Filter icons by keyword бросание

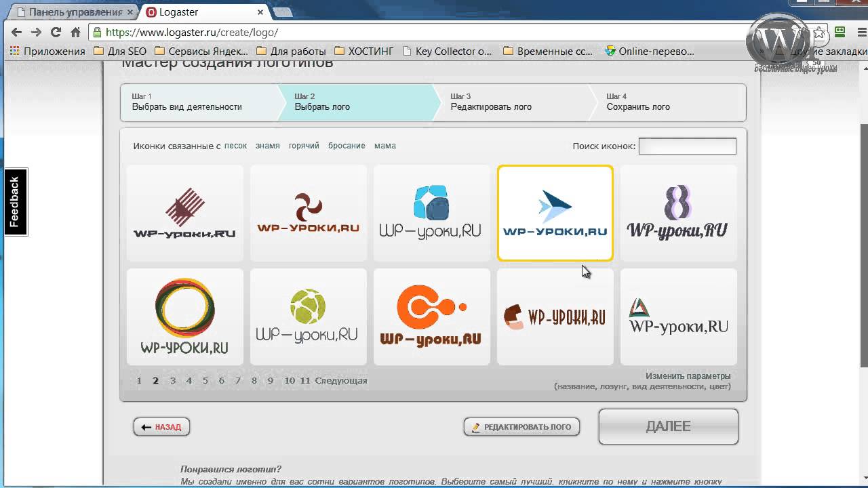(347, 146)
